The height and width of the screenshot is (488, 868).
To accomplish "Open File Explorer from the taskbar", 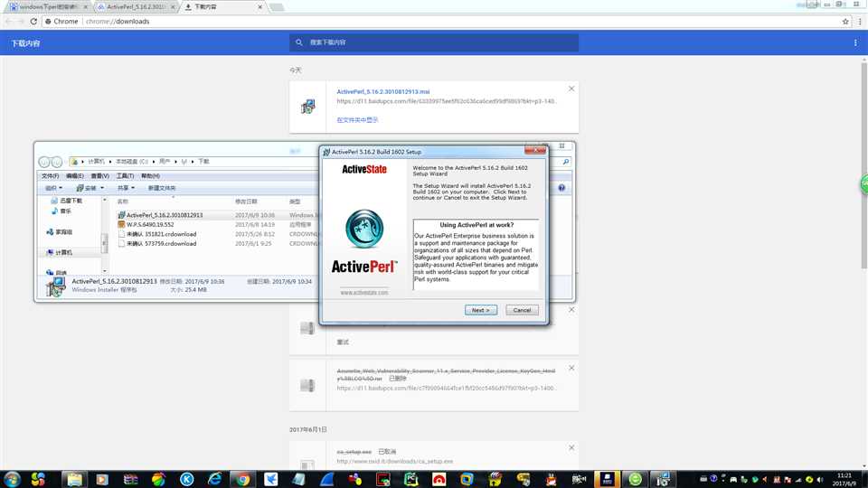I will [x=74, y=479].
